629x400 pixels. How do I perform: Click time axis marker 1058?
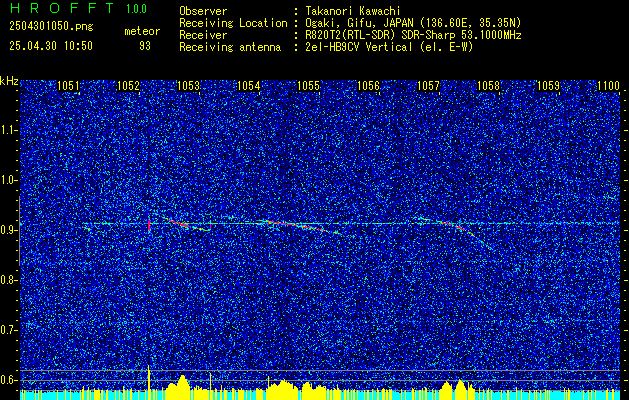tap(489, 86)
